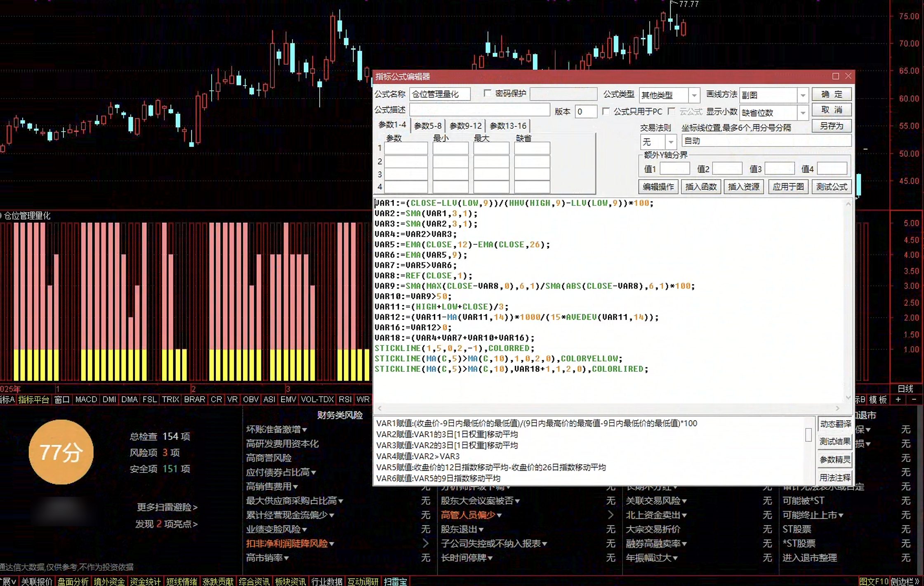Click the 值1 Y-axis boundary field
The width and height of the screenshot is (924, 586).
[x=675, y=169]
